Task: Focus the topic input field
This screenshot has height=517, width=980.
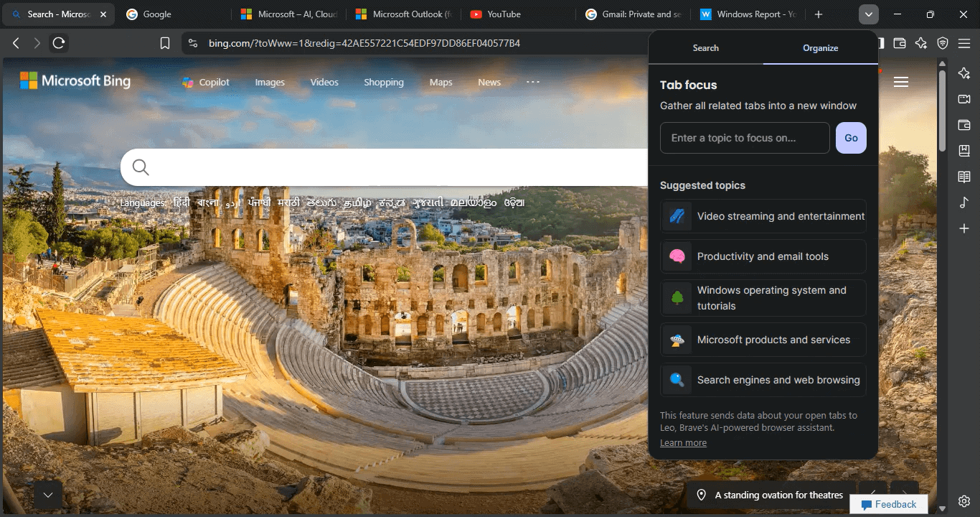Action: click(x=745, y=138)
